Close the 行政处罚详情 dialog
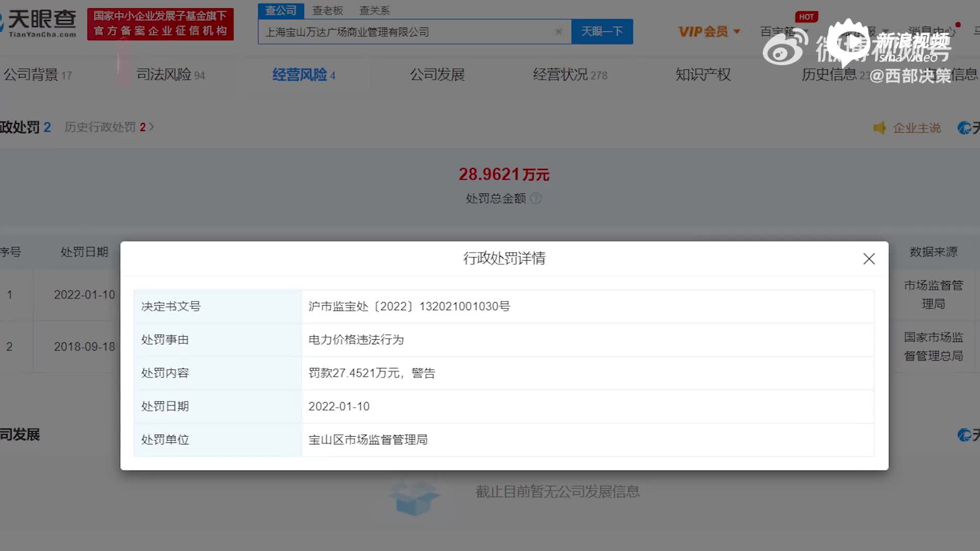The image size is (980, 551). pyautogui.click(x=869, y=259)
